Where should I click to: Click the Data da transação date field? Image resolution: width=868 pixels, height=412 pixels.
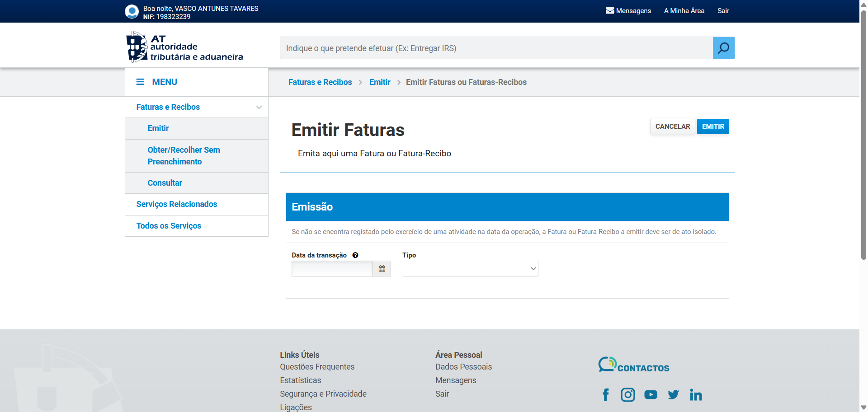pos(332,269)
